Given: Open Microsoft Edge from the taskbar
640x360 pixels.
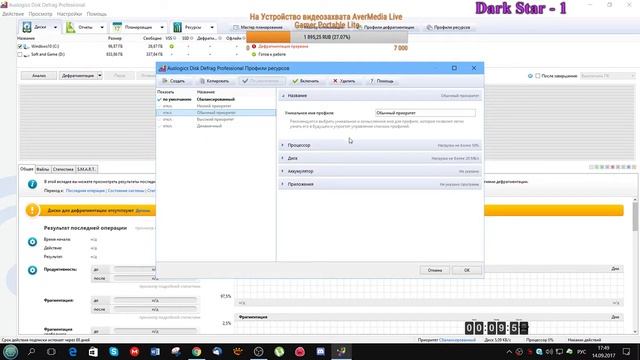Looking at the screenshot, I should coord(73,351).
